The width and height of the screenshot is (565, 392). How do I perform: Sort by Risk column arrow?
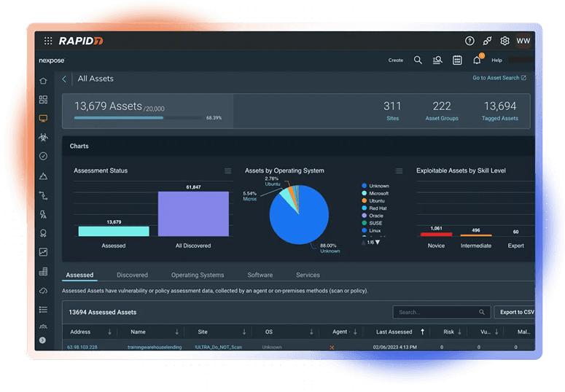coord(459,332)
